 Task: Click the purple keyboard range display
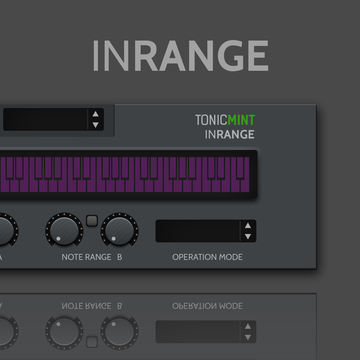click(125, 175)
